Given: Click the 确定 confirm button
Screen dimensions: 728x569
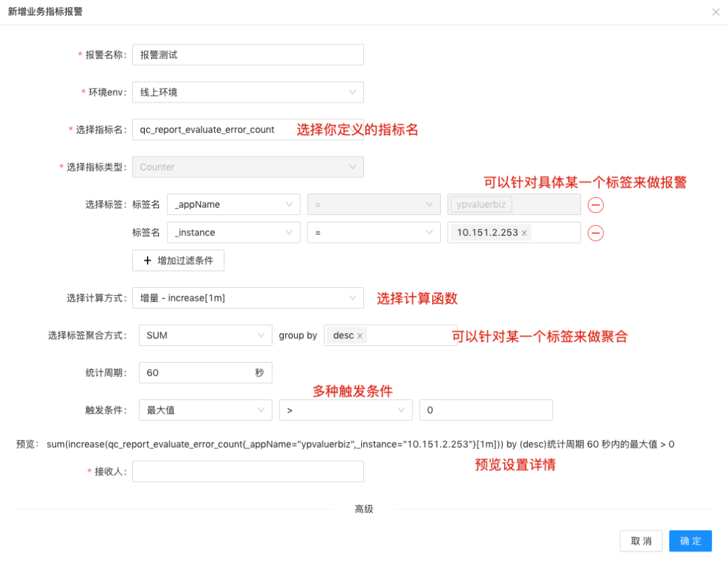Looking at the screenshot, I should pyautogui.click(x=690, y=541).
